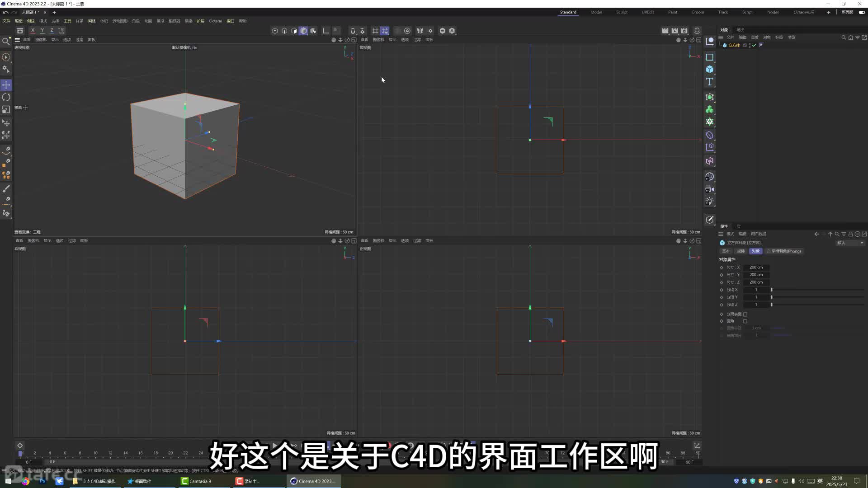Click the Text tool icon in the right palette

click(710, 82)
